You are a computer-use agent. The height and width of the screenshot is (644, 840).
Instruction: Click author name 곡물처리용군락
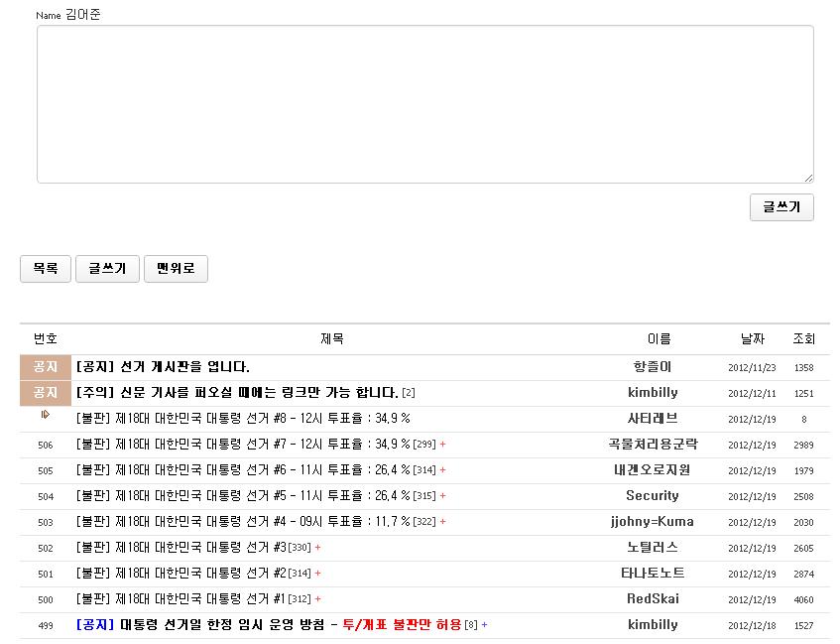[653, 444]
